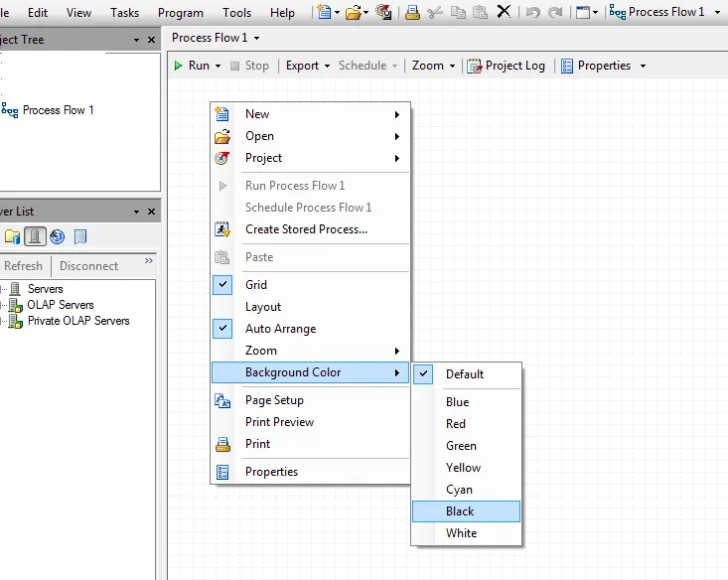
Task: Click the folders view icon in Server List
Action: [13, 236]
